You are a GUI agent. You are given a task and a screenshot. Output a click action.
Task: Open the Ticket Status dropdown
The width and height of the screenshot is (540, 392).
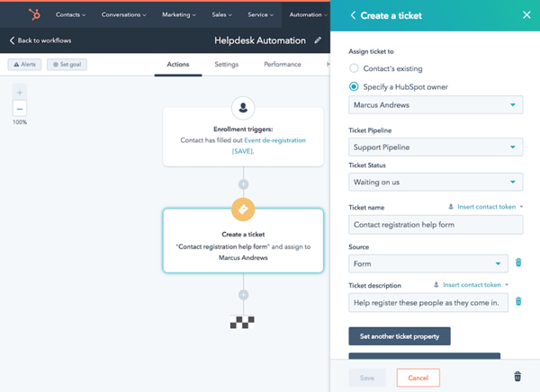[436, 183]
